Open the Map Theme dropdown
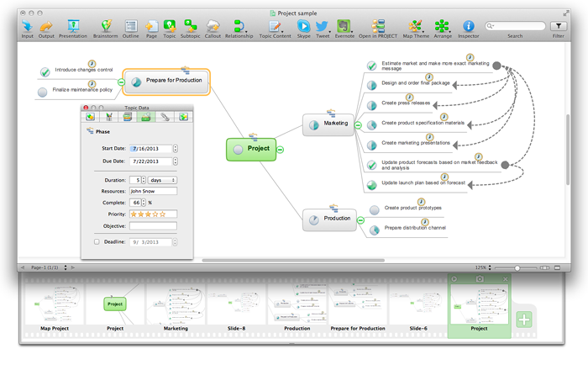Viewport: 588px width, 370px height. (415, 26)
